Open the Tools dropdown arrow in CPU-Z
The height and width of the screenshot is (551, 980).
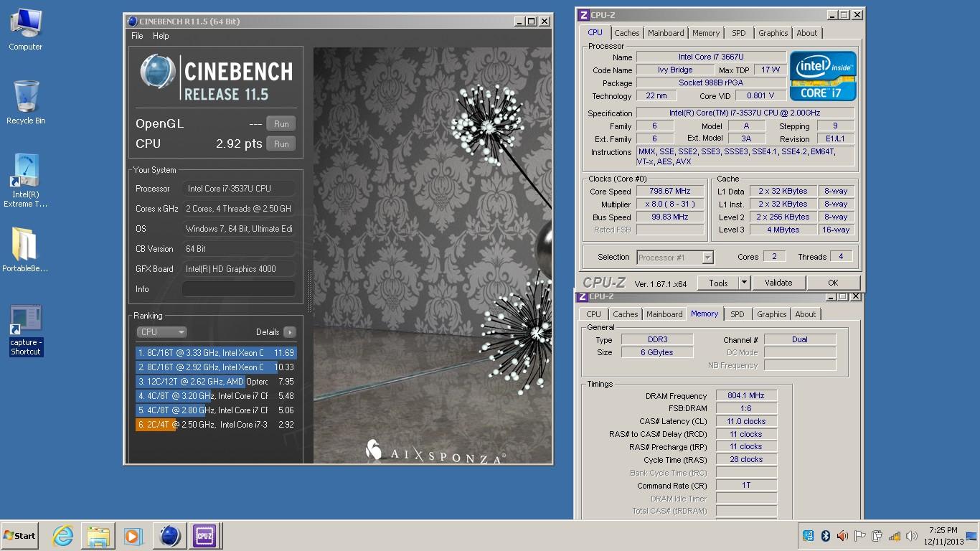pos(744,283)
